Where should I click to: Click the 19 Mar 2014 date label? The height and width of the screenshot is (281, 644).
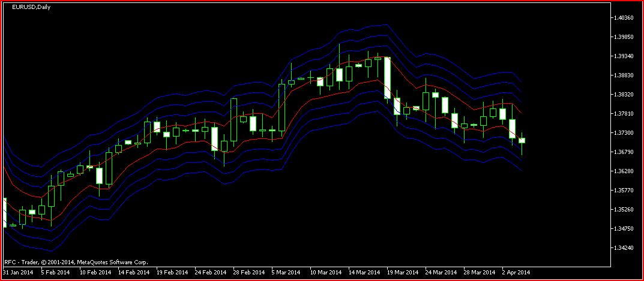coord(403,273)
